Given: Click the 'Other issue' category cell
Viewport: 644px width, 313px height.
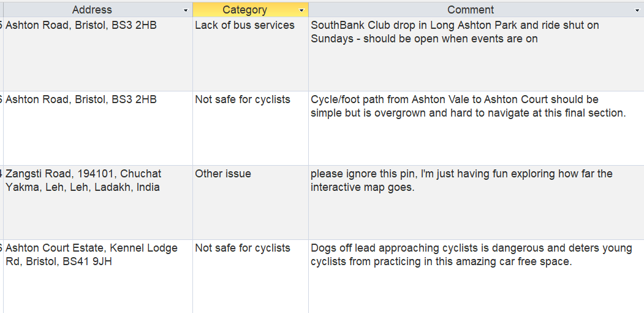Looking at the screenshot, I should coord(223,174).
